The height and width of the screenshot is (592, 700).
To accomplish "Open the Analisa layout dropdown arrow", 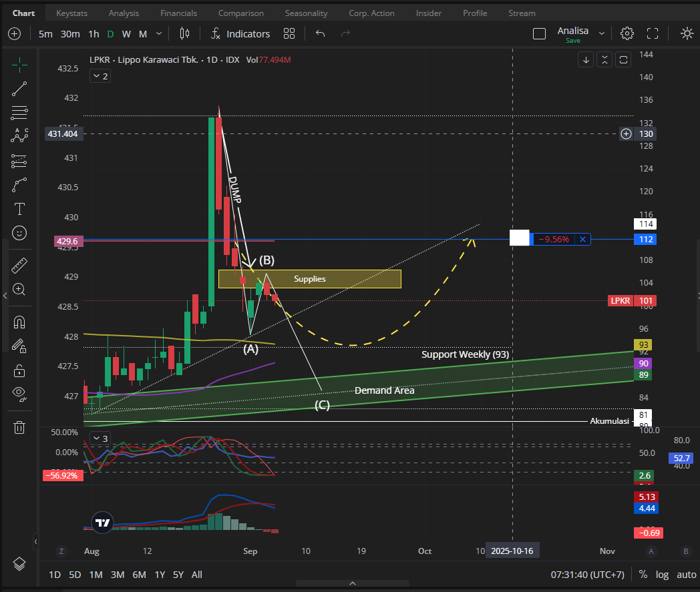I will (x=602, y=34).
